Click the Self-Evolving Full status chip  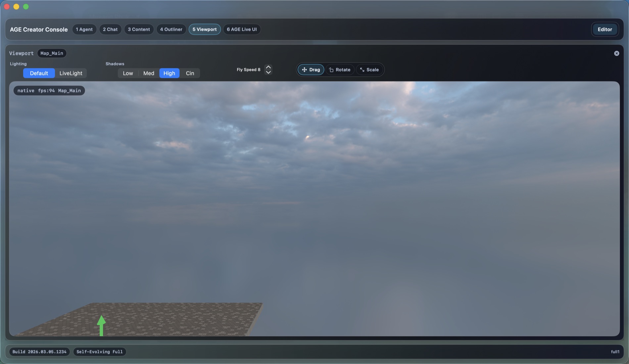coord(99,352)
